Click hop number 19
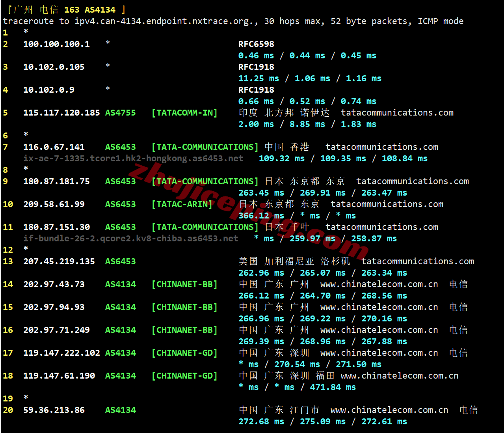 tap(8, 399)
